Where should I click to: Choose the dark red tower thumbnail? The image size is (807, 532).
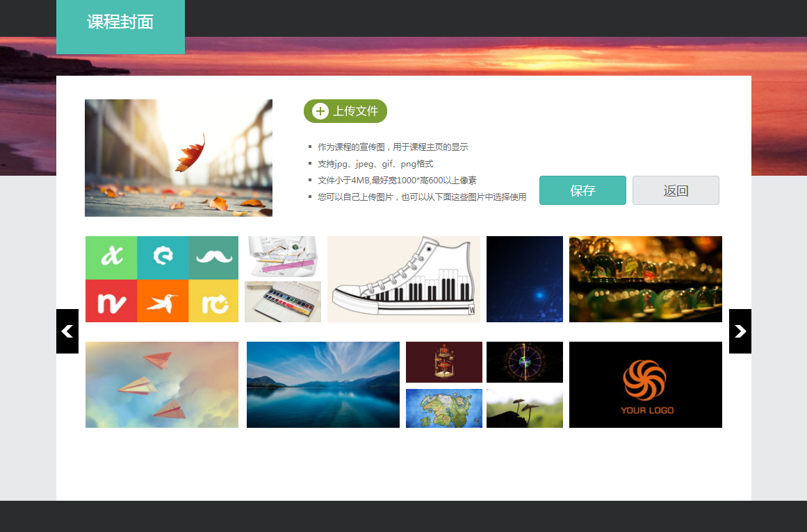tap(444, 362)
